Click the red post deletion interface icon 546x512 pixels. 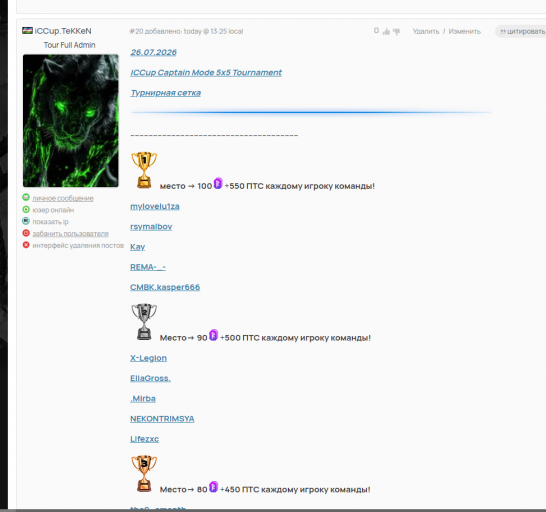coord(26,245)
